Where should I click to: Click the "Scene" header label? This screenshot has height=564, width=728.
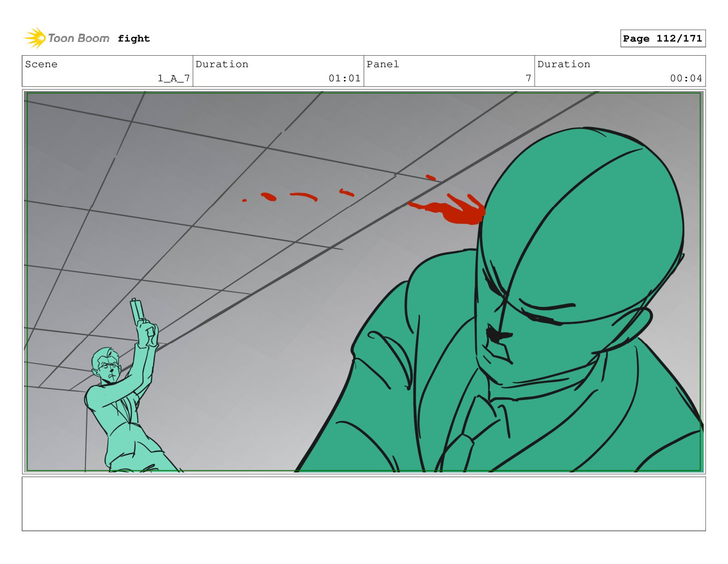pyautogui.click(x=41, y=64)
